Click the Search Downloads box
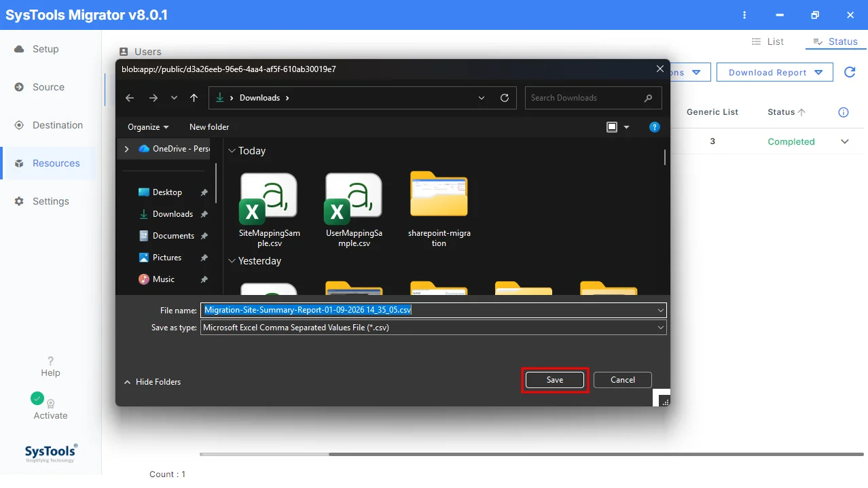The width and height of the screenshot is (868, 488). click(593, 98)
